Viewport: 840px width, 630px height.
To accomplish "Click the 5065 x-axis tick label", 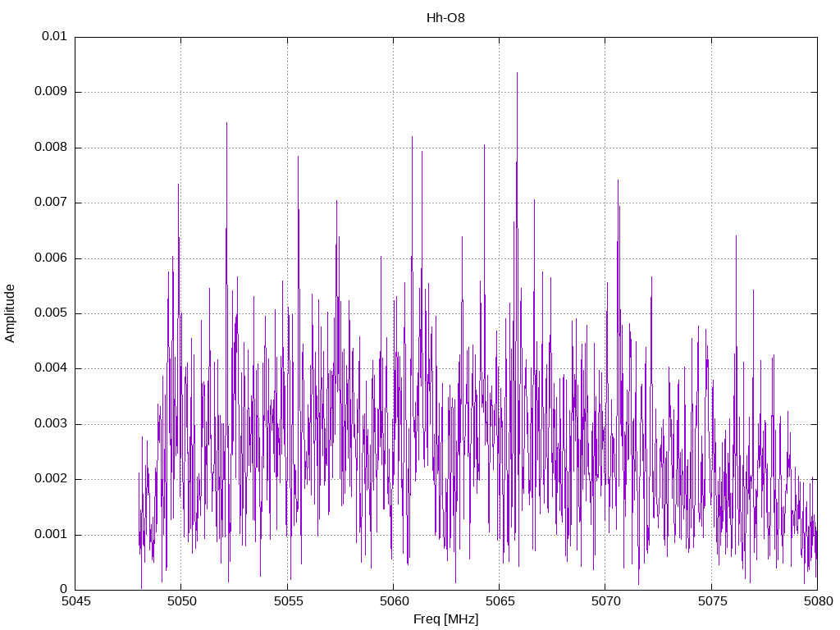I will point(500,601).
